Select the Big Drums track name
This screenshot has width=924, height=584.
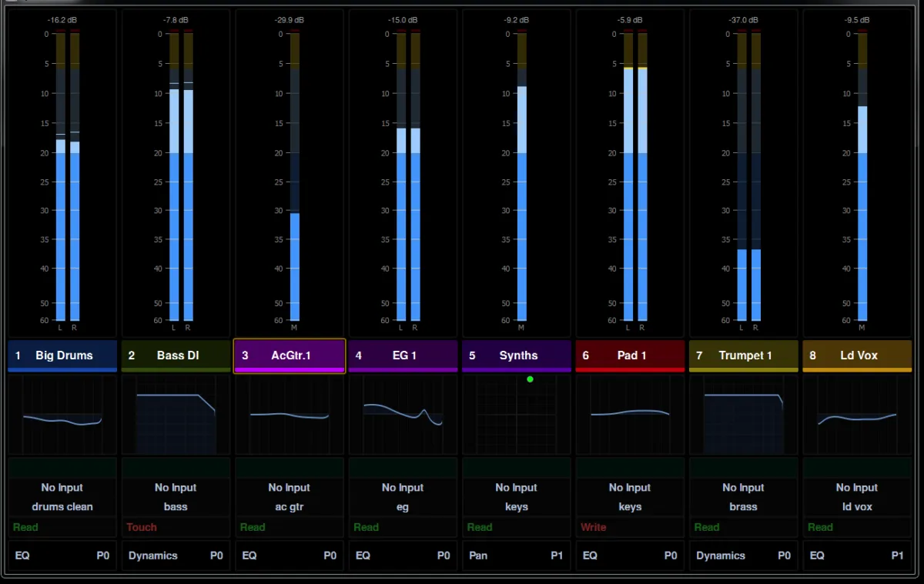pyautogui.click(x=62, y=355)
